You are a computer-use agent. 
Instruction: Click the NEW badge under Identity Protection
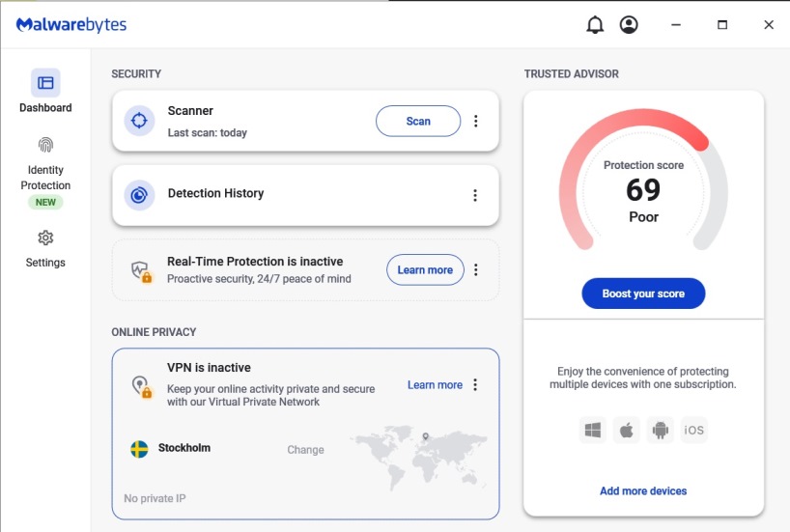45,202
